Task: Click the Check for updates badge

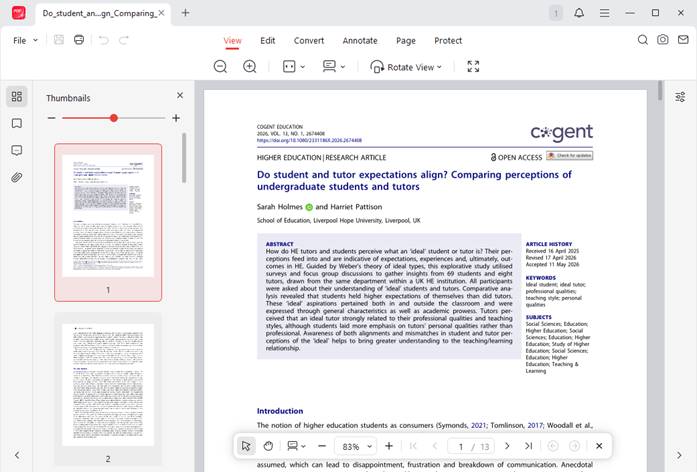Action: pyautogui.click(x=569, y=156)
